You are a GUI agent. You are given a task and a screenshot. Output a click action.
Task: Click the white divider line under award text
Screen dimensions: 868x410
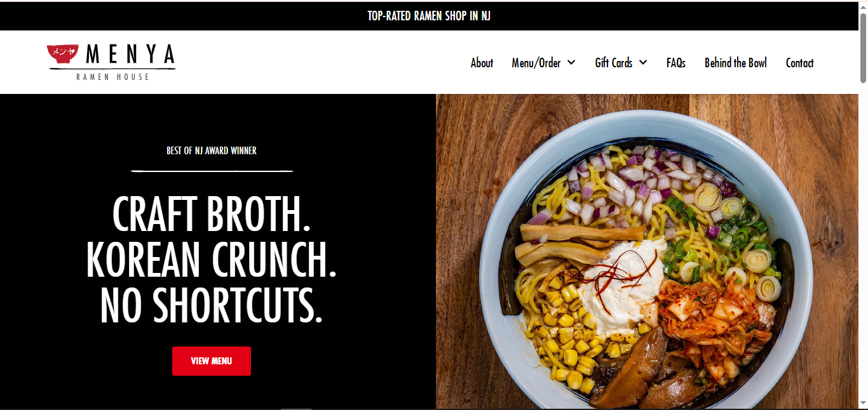point(212,171)
